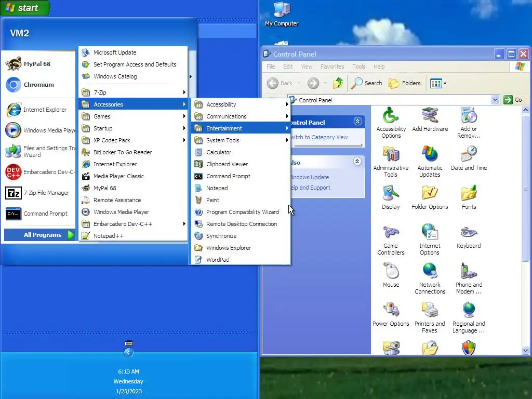This screenshot has height=399, width=532.
Task: Open the Display settings icon
Action: coord(391,197)
